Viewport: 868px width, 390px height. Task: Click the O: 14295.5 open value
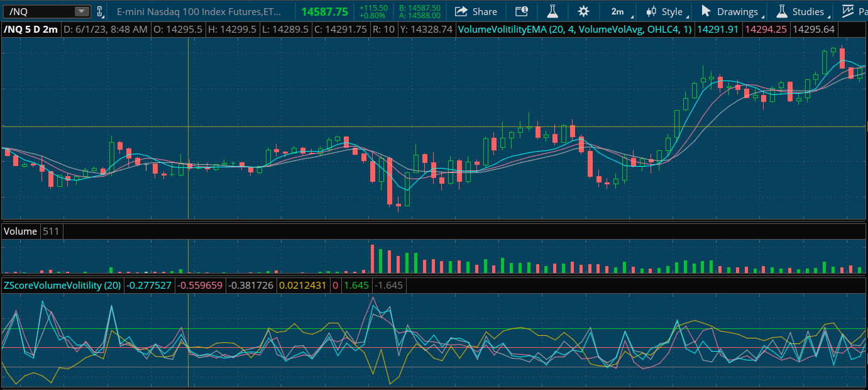click(178, 30)
